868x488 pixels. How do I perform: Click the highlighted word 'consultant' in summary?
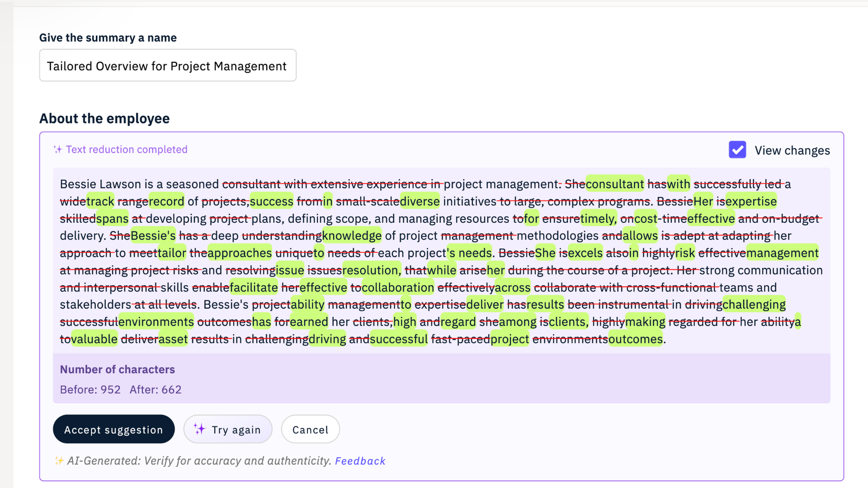(x=615, y=184)
